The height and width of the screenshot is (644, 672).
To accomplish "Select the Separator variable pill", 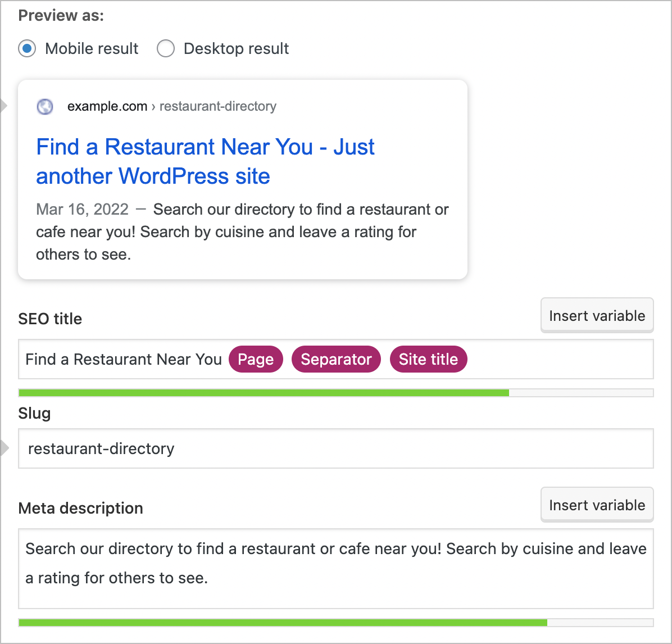I will [x=336, y=359].
